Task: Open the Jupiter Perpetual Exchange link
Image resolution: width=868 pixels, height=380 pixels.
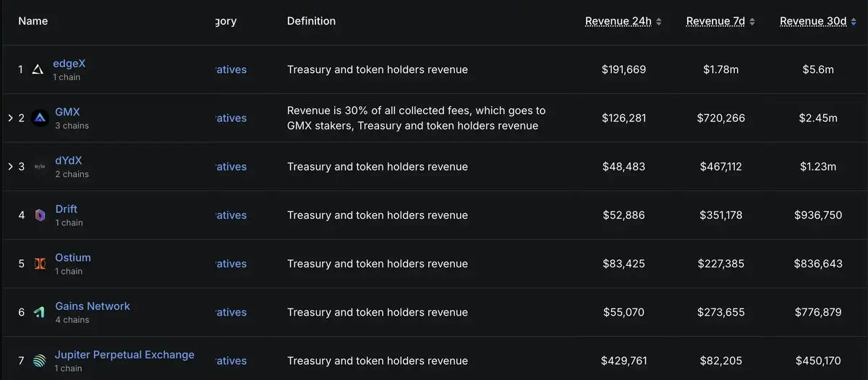Action: pos(124,355)
